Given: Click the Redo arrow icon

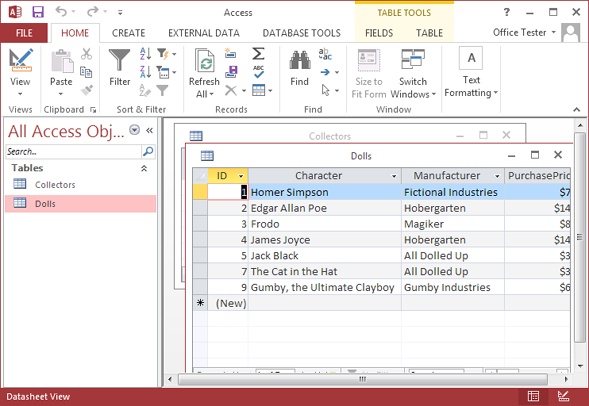Looking at the screenshot, I should 92,12.
